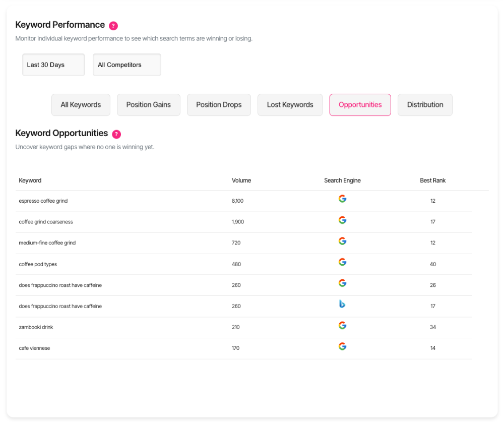Click the Opportunities filter button

pos(360,104)
